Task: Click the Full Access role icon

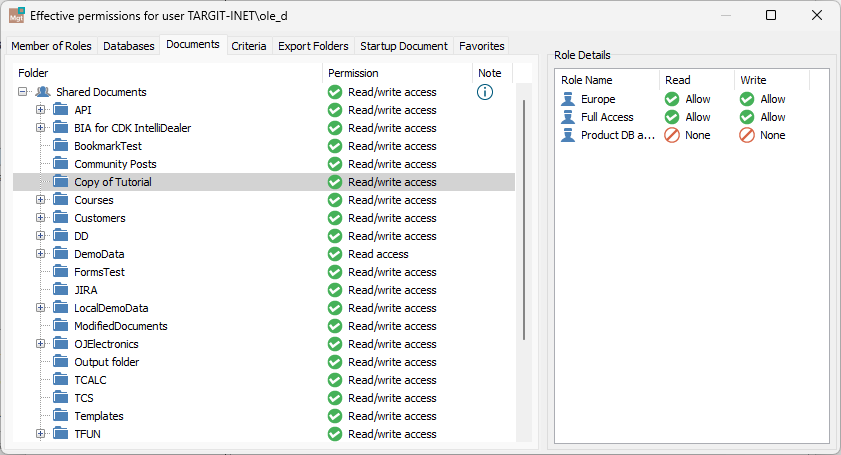Action: [568, 117]
